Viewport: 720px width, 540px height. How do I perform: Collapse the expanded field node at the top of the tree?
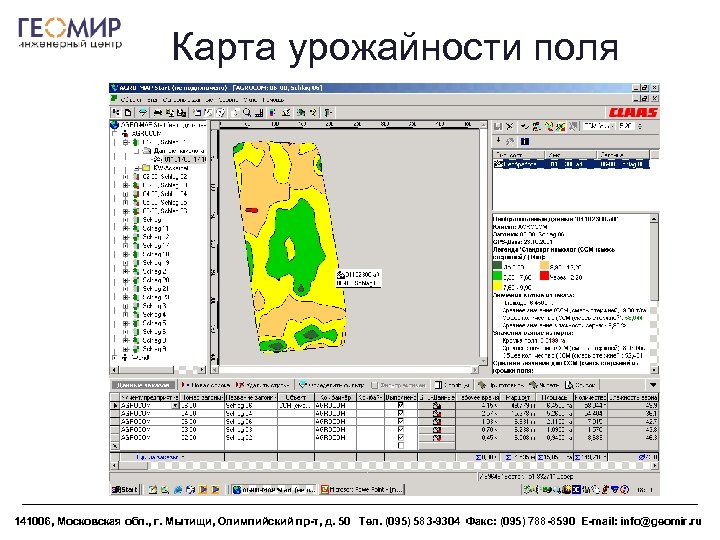(125, 142)
